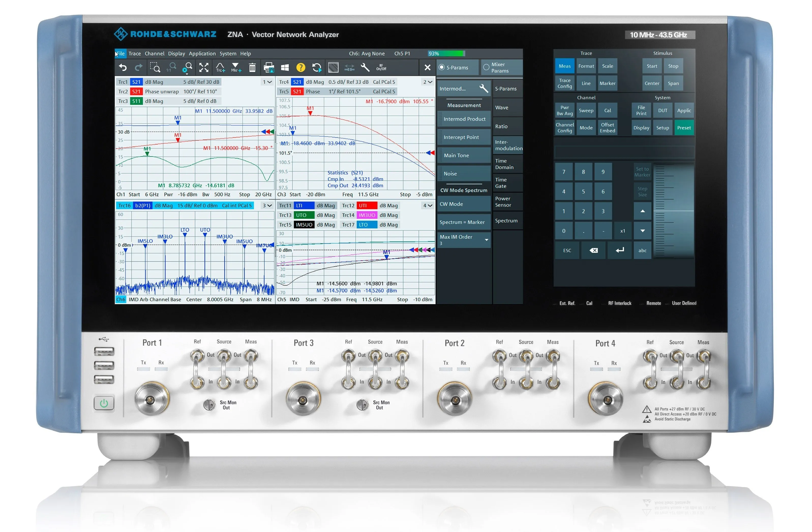Switch to the Wave softtool tab
812x532 pixels.
[x=508, y=107]
